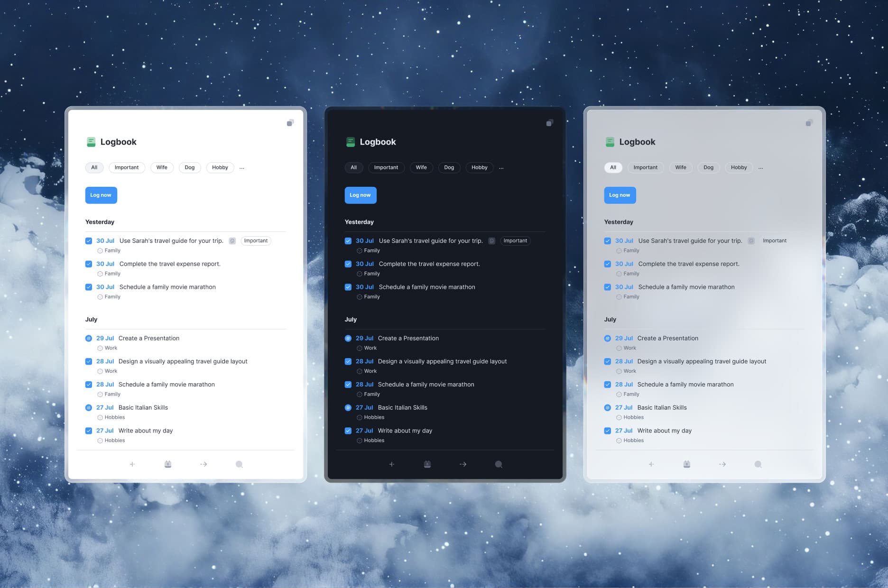Select All filter in translucent window
Image resolution: width=888 pixels, height=588 pixels.
[x=613, y=167]
